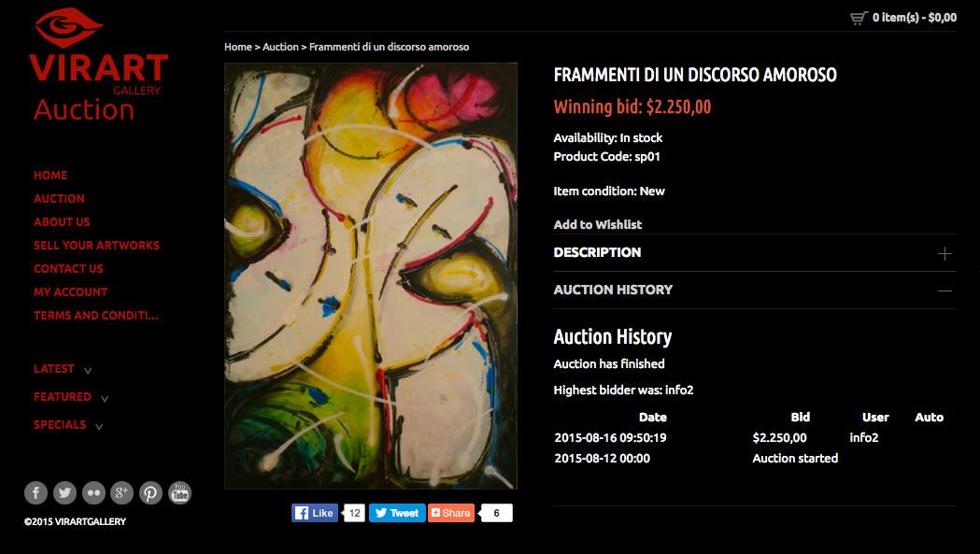Click the artwork image thumbnail
980x554 pixels.
click(x=370, y=276)
